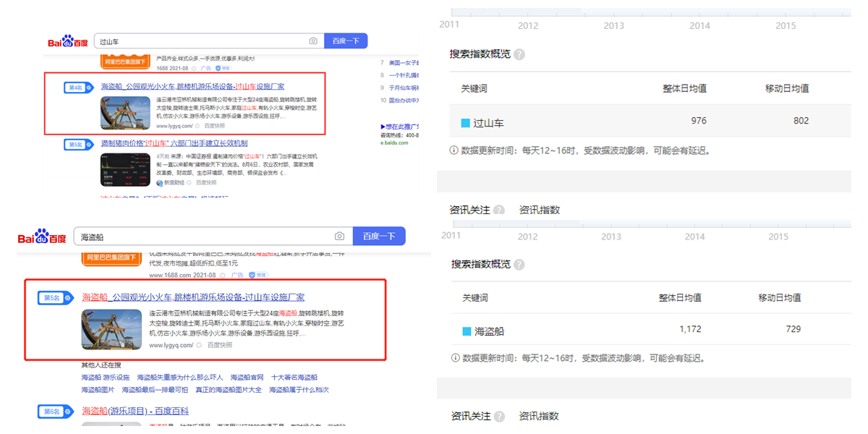The image size is (868, 434).
Task: Select related search 十大著名海盗船
Action: (x=294, y=378)
